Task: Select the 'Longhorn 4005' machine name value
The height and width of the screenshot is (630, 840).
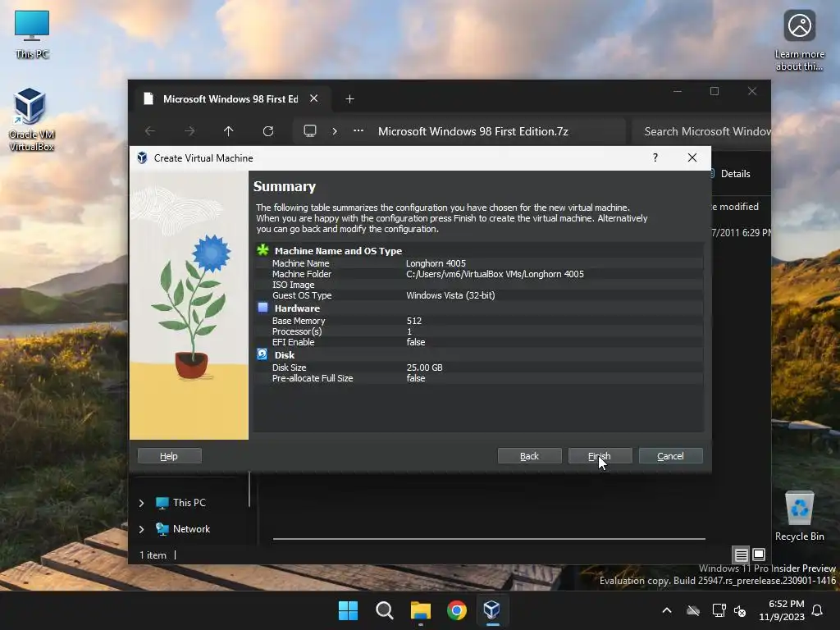Action: (x=436, y=263)
